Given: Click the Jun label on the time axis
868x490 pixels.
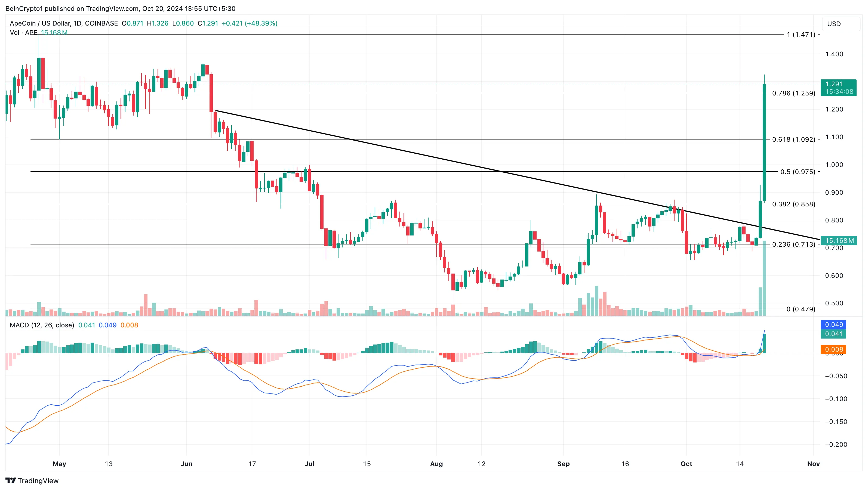Looking at the screenshot, I should (x=186, y=464).
